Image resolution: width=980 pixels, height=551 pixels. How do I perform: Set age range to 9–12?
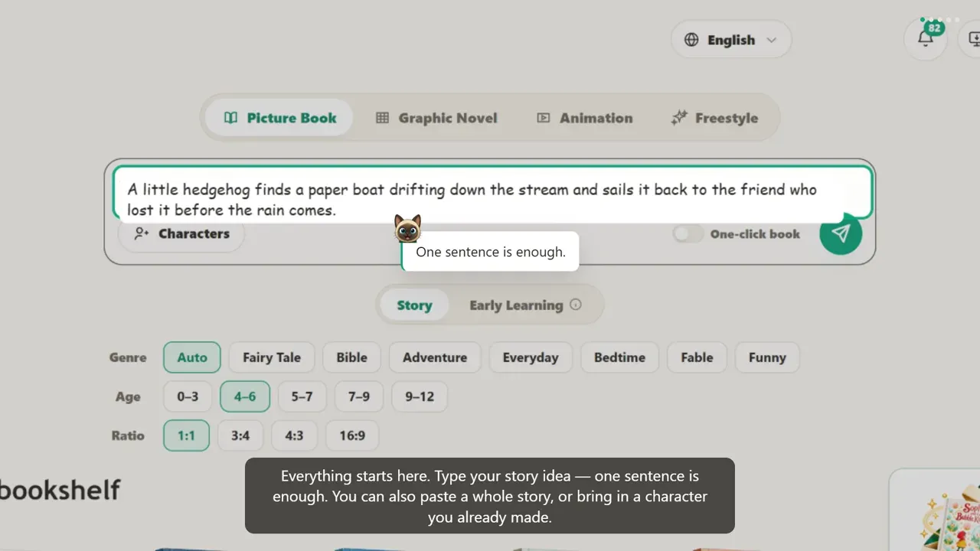click(x=420, y=396)
